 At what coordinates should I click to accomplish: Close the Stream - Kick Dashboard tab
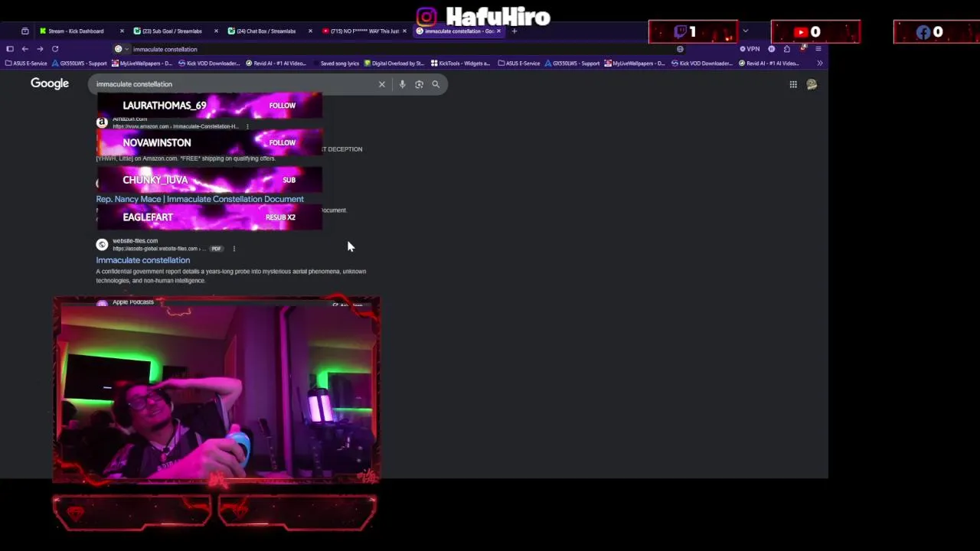pos(122,31)
